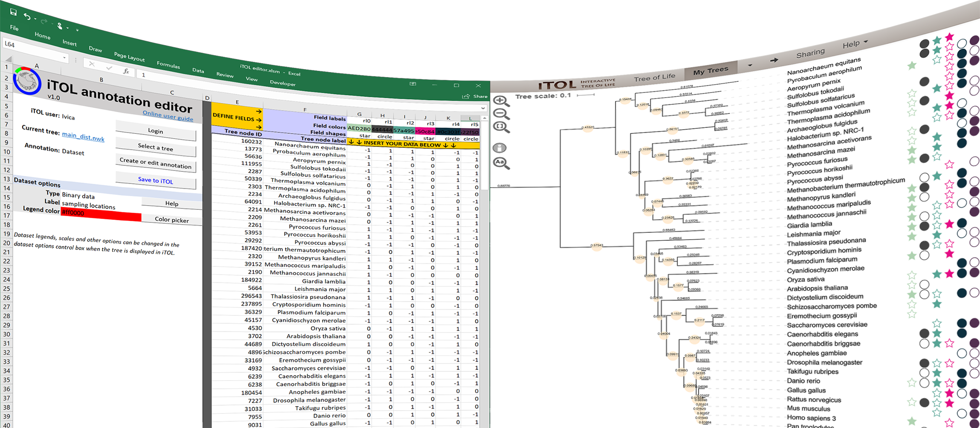The width and height of the screenshot is (980, 428).
Task: Click the Aa text search magnifier
Action: (501, 163)
